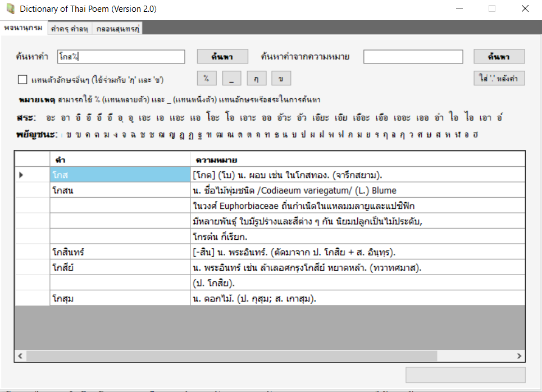Click the horizontal scrollbar left arrow

tap(20, 356)
